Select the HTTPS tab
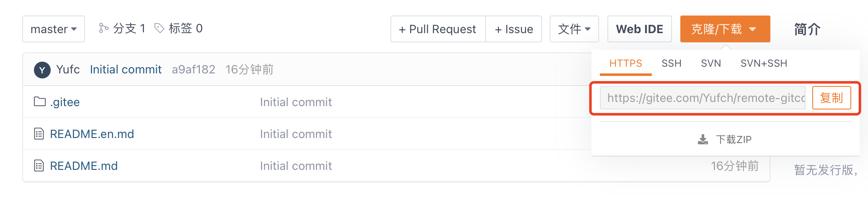 click(625, 63)
